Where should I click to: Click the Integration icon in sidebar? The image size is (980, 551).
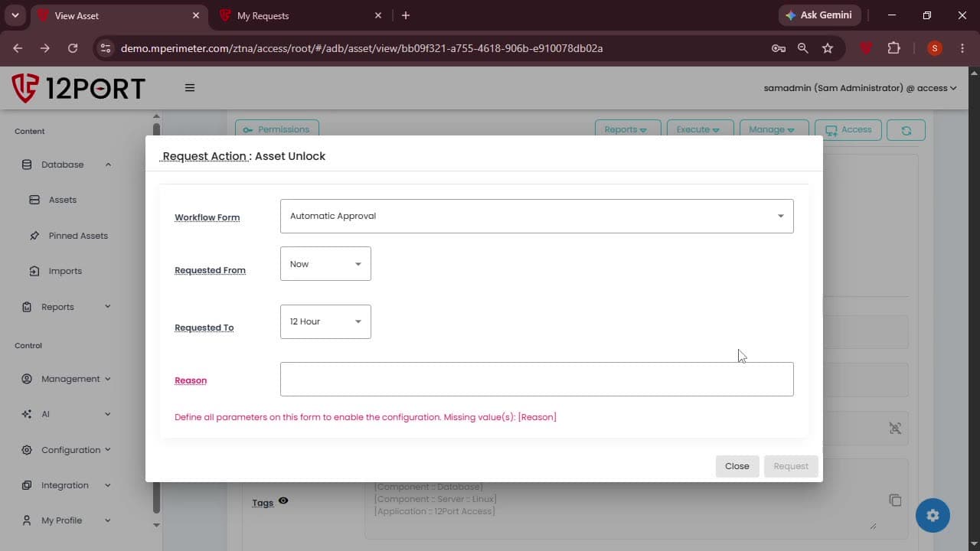(x=27, y=485)
